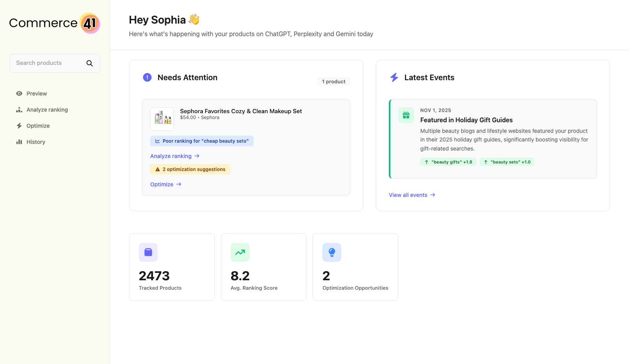Click the "2 optimization suggestions" warning badge
Viewport: 629px width, 364px height.
[x=190, y=169]
